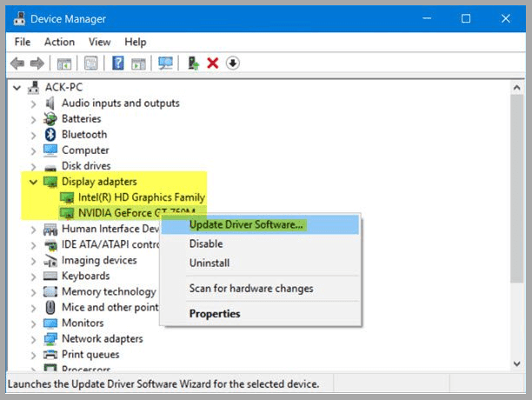Expand the Keyboards category
The image size is (532, 400).
pos(33,277)
